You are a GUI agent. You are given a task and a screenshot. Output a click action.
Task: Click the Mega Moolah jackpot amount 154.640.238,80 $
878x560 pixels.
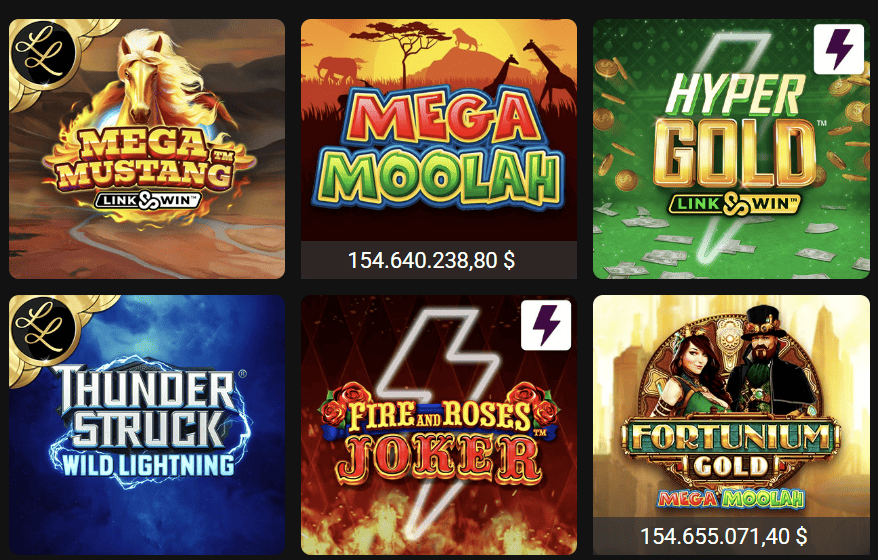pyautogui.click(x=431, y=260)
